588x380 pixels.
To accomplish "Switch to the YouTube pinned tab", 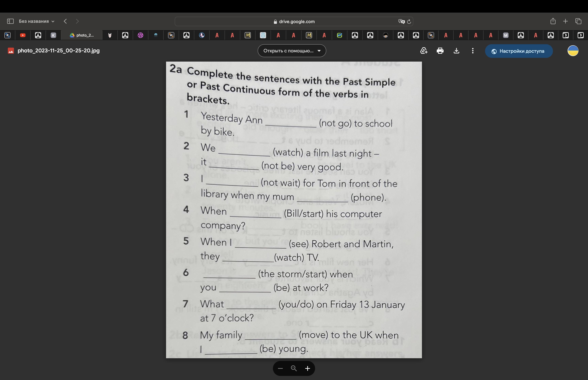I will tap(23, 35).
